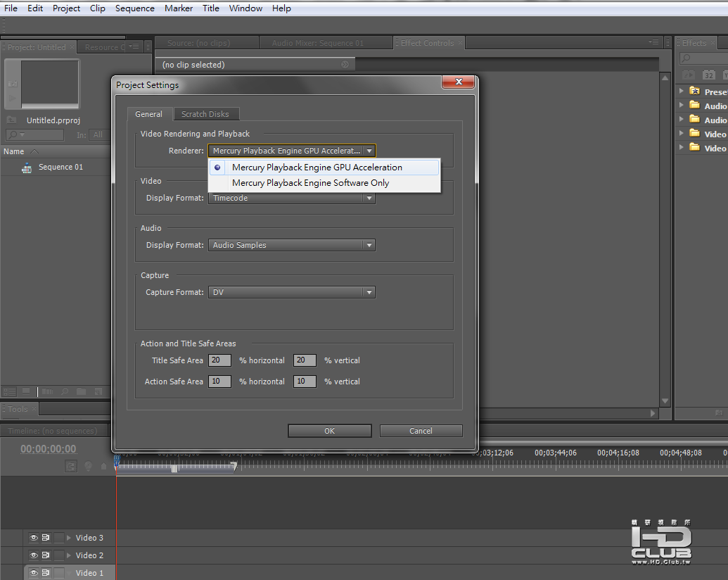Open the Clip menu
This screenshot has height=580, width=728.
pos(98,8)
